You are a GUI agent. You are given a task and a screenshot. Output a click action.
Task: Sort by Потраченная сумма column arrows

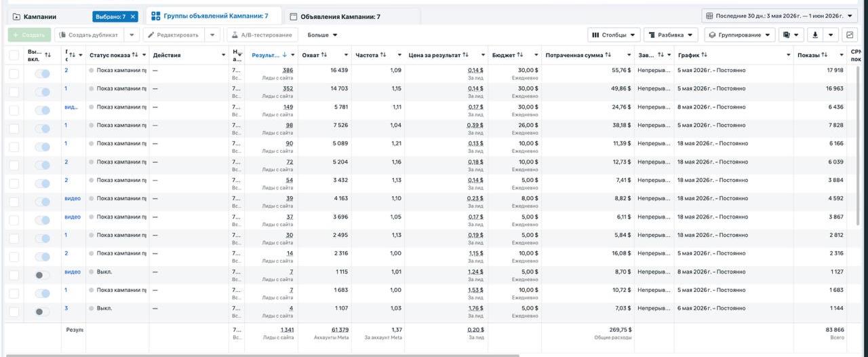[x=608, y=55]
